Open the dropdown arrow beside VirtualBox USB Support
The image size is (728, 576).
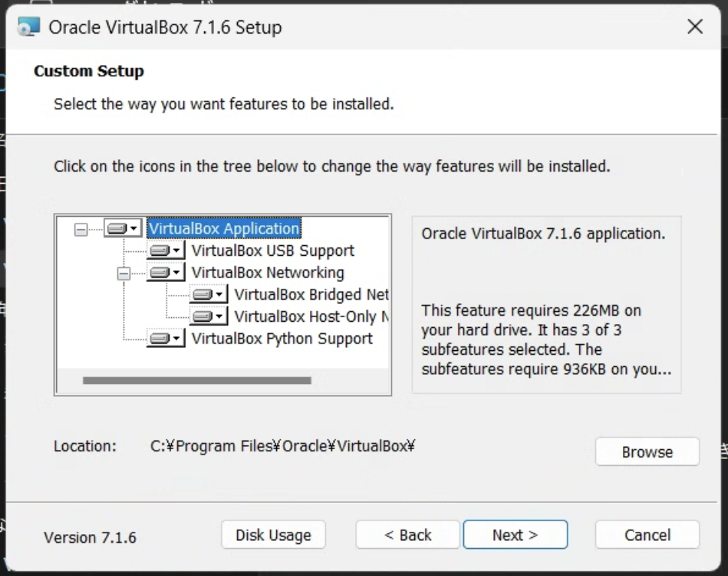176,250
